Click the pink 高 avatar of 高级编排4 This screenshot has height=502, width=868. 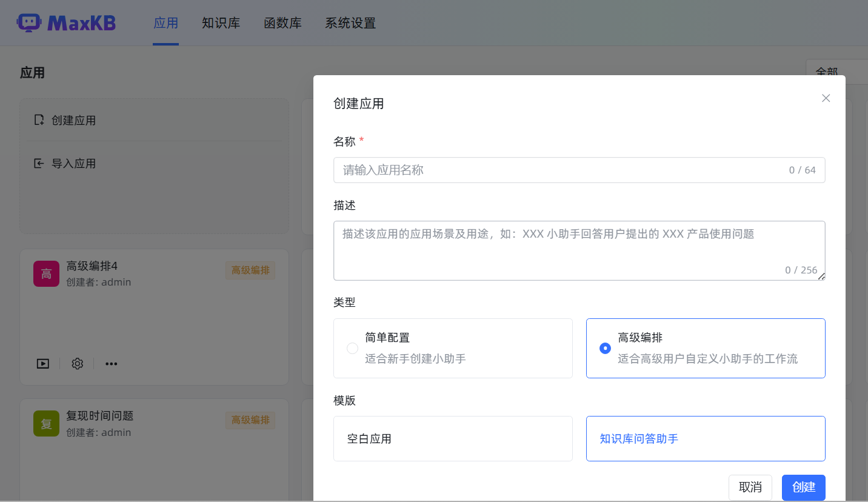pos(46,273)
